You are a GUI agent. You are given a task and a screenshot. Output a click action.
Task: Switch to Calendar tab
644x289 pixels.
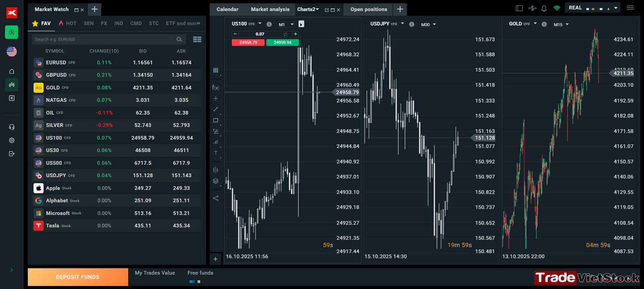[x=227, y=9]
